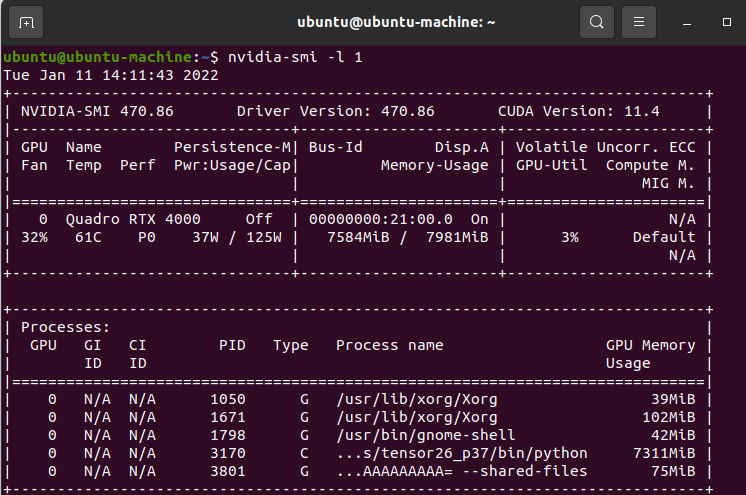This screenshot has height=495, width=746.
Task: Click the /usr/bin/gnome-shell process name
Action: tap(426, 436)
